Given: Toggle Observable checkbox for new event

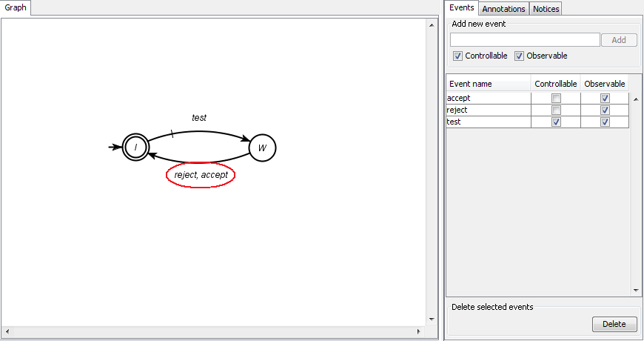Looking at the screenshot, I should coord(520,56).
